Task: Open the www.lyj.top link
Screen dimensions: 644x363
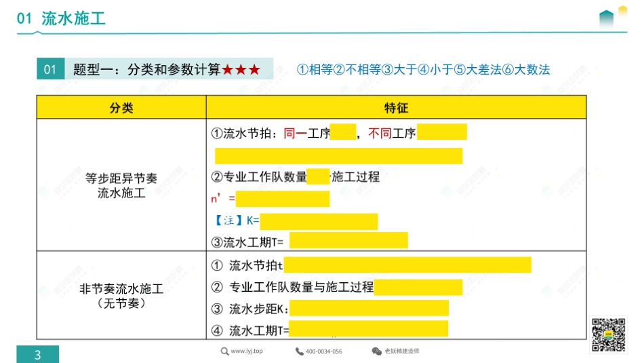Action: [247, 351]
